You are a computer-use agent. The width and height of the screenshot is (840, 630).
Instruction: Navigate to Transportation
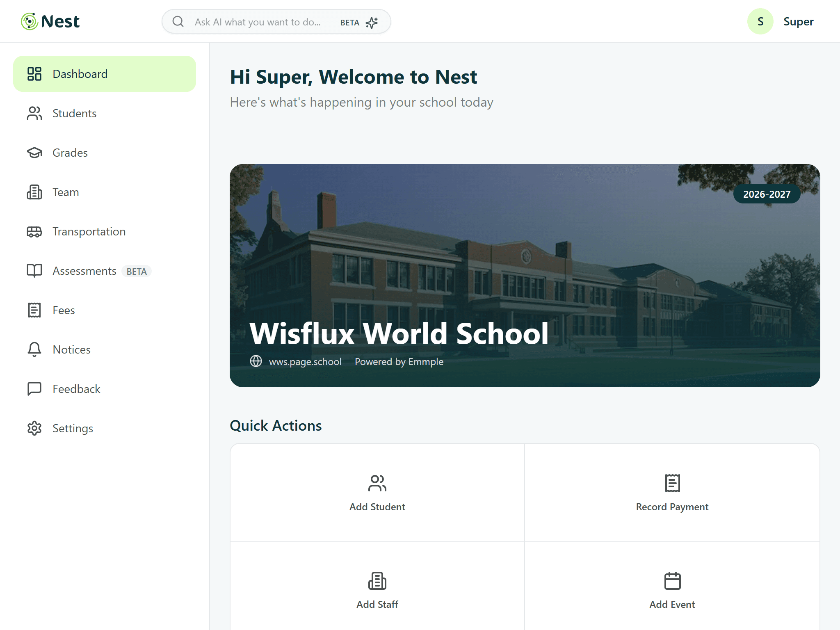[x=105, y=231]
